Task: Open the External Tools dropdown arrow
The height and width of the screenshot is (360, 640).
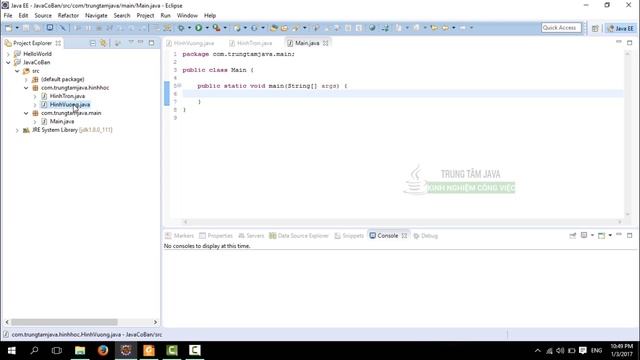Action: click(x=225, y=28)
